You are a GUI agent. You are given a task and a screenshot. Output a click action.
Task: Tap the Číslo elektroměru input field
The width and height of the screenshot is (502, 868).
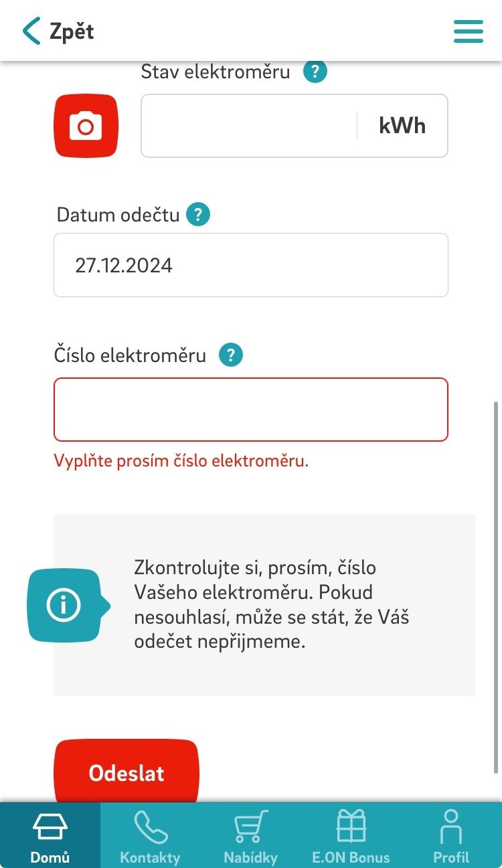click(x=251, y=409)
